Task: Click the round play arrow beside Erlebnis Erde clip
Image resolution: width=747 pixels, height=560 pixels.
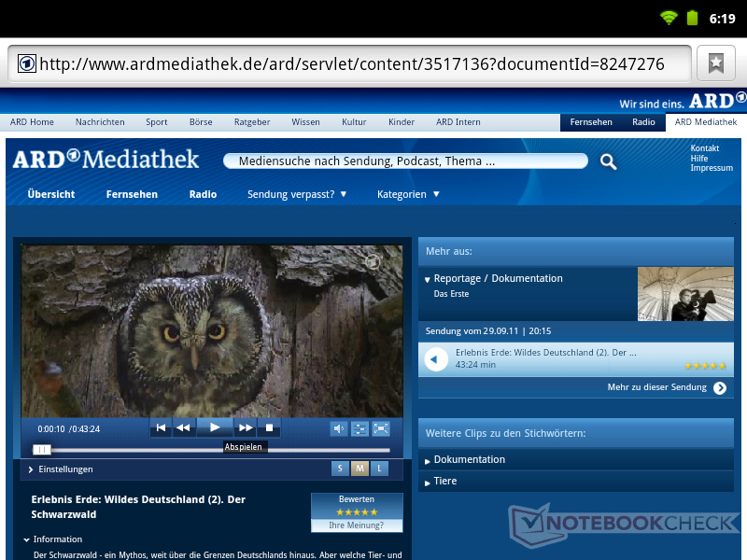Action: point(435,359)
